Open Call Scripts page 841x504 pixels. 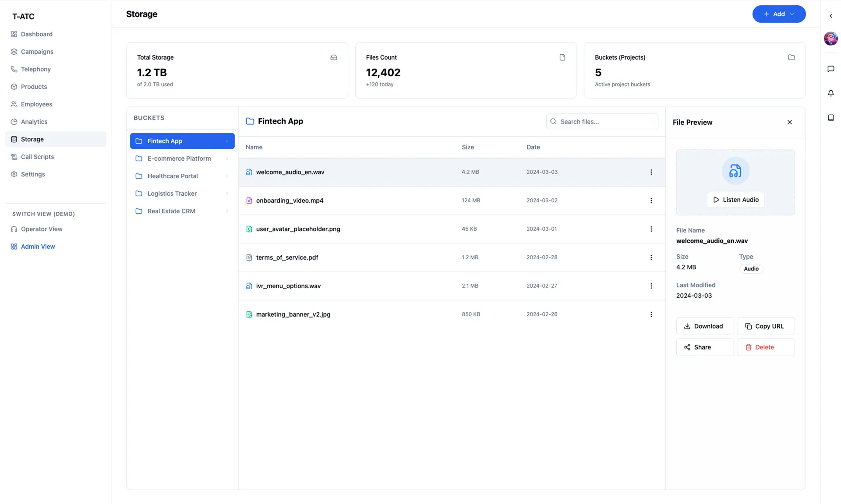[x=37, y=157]
